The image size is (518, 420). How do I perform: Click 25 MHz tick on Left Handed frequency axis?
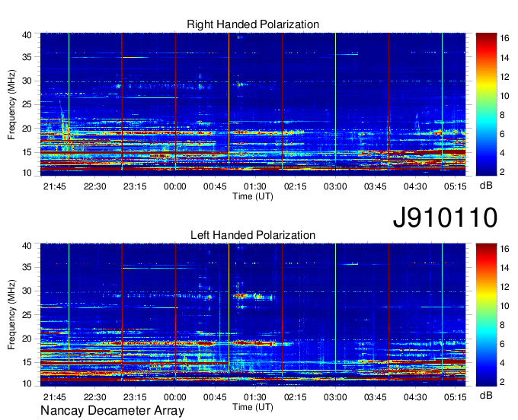click(x=27, y=315)
